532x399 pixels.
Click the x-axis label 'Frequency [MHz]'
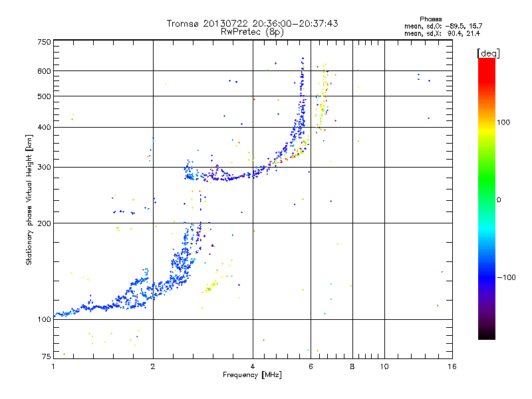[252, 375]
